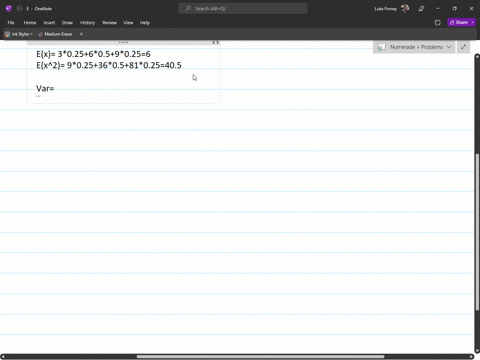Go to the Review tab
This screenshot has width=480, height=360.
pos(109,23)
